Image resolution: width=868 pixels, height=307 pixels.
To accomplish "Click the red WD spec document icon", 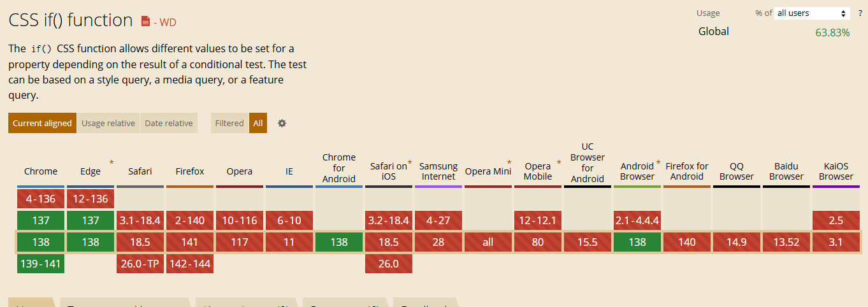I will (145, 22).
